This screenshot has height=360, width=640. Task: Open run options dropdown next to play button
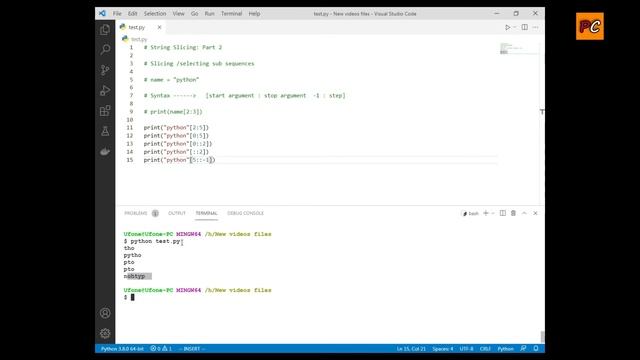pyautogui.click(x=515, y=27)
